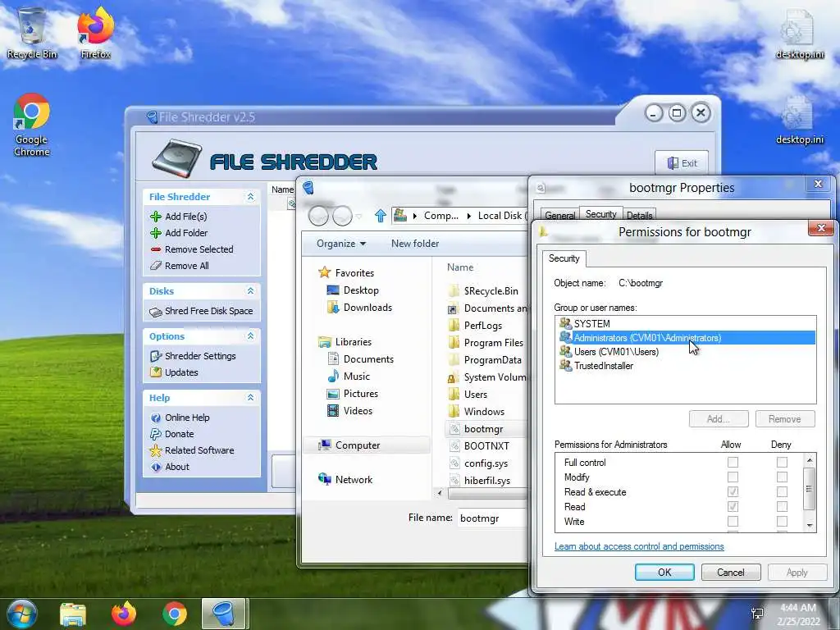
Task: Click the Add... button under group list
Action: click(719, 419)
